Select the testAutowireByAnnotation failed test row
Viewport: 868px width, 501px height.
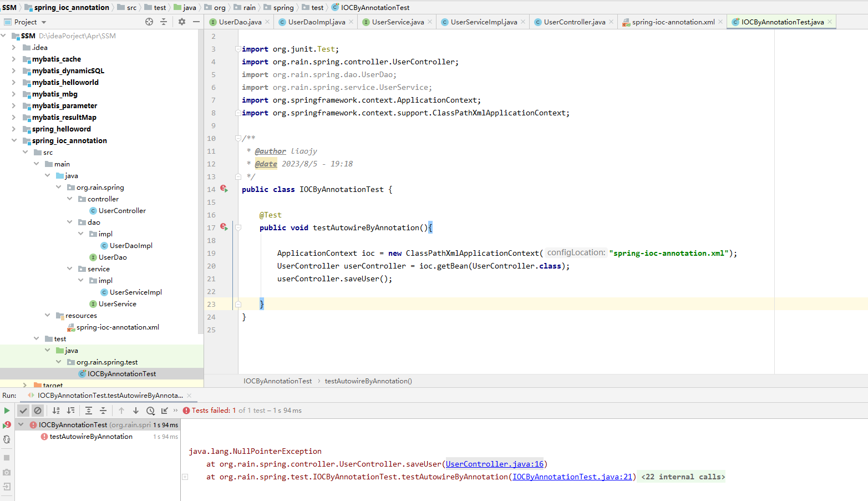(x=91, y=437)
